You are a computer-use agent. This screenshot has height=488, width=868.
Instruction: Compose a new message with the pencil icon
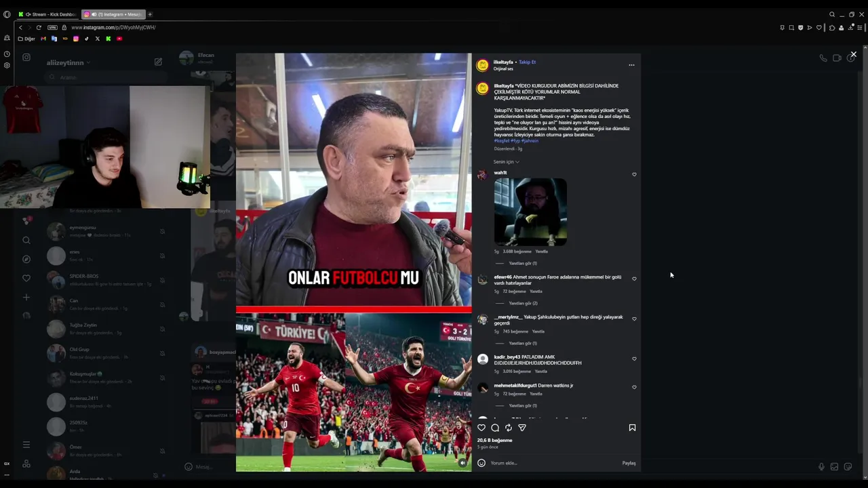coord(158,62)
